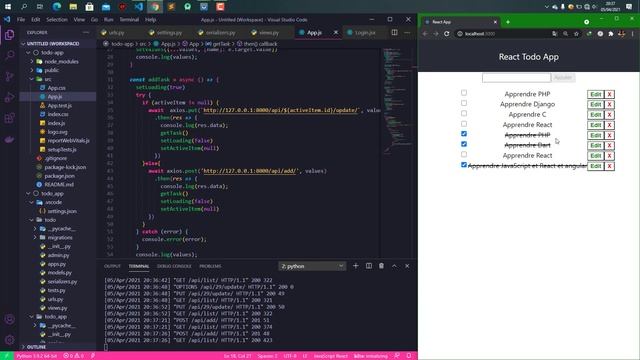Open Source Control view in activity bar
Viewport: 640px width, 360px height.
coord(9,76)
